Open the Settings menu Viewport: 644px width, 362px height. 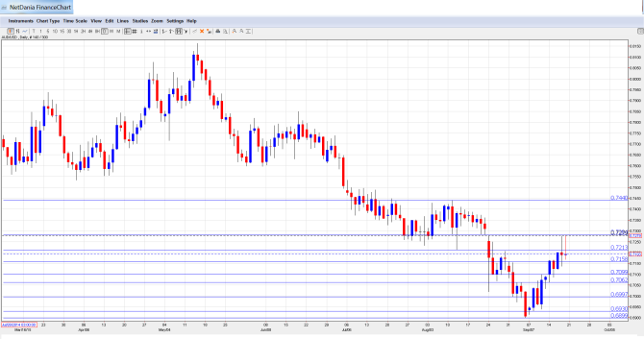pos(175,21)
